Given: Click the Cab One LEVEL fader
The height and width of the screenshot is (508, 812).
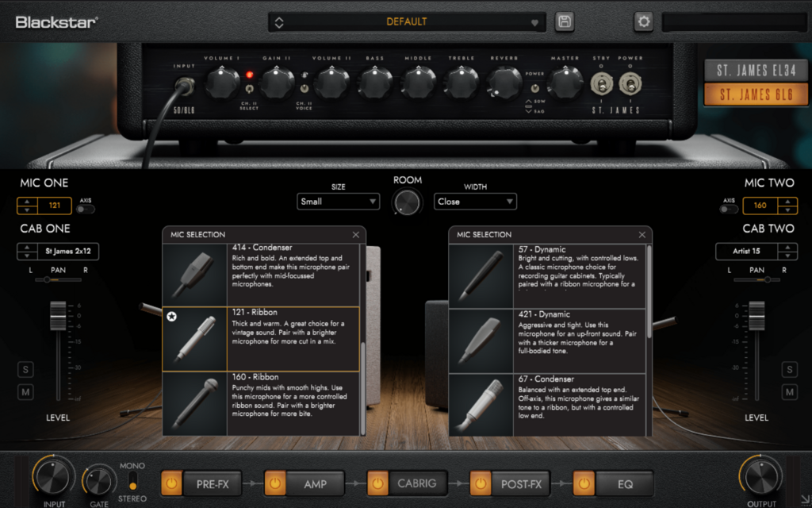Looking at the screenshot, I should pos(59,316).
